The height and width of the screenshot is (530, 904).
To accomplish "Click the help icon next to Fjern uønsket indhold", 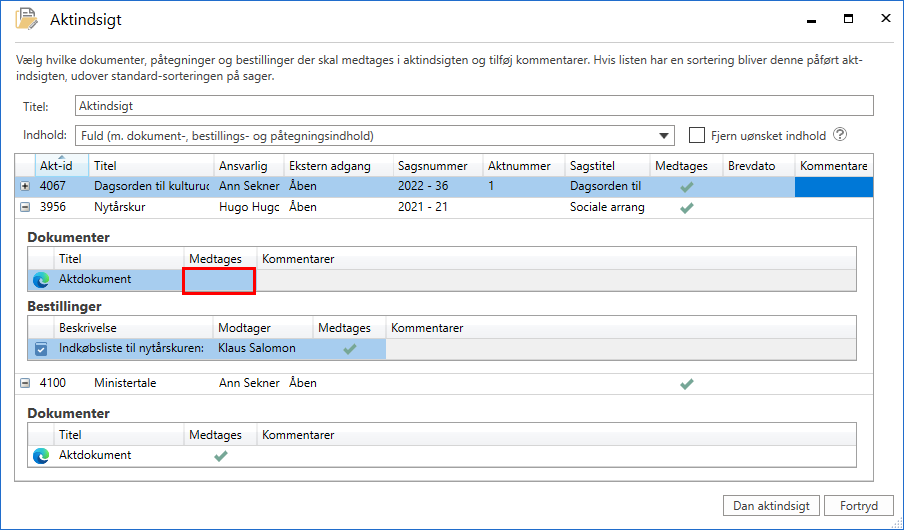I will pyautogui.click(x=840, y=135).
